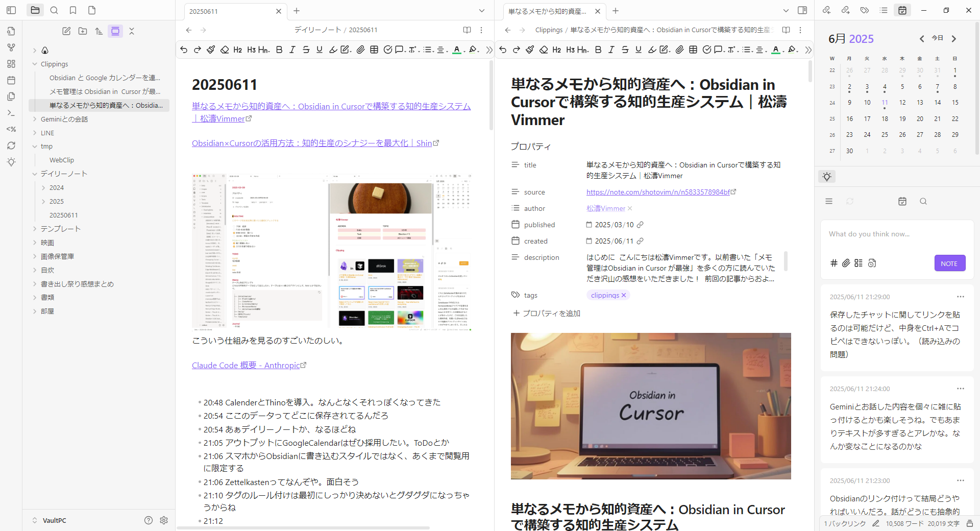Change the file explorer sort order

[99, 31]
